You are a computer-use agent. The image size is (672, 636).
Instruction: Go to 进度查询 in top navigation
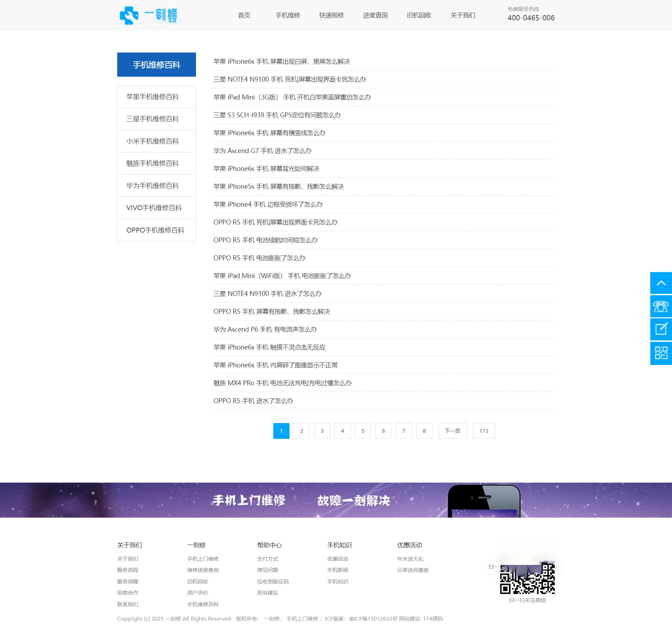click(375, 15)
